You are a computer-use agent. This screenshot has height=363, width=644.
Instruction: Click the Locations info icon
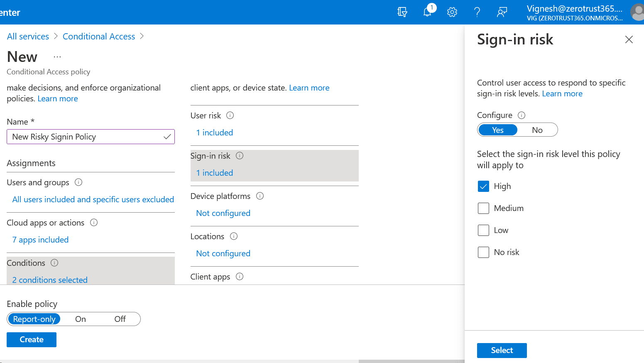tap(234, 236)
